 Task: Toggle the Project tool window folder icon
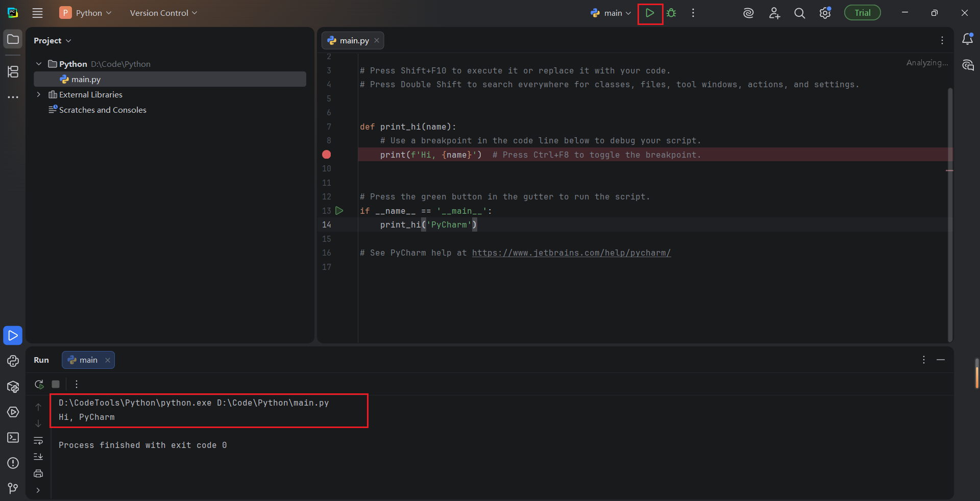(13, 39)
